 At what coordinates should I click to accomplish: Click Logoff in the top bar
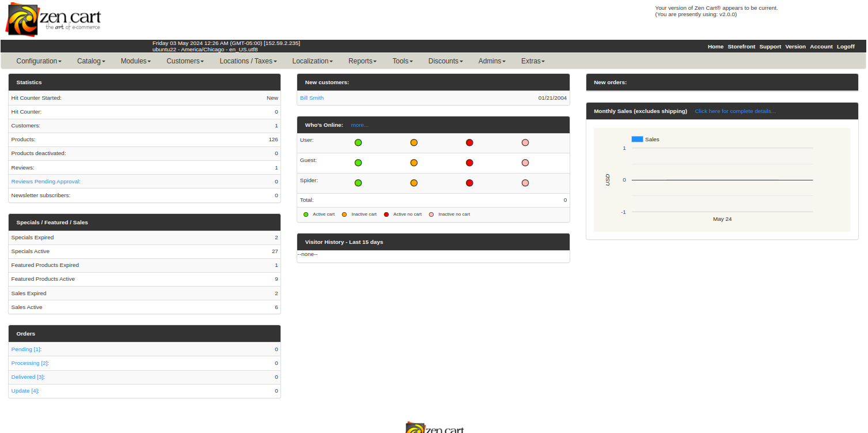[x=846, y=47]
